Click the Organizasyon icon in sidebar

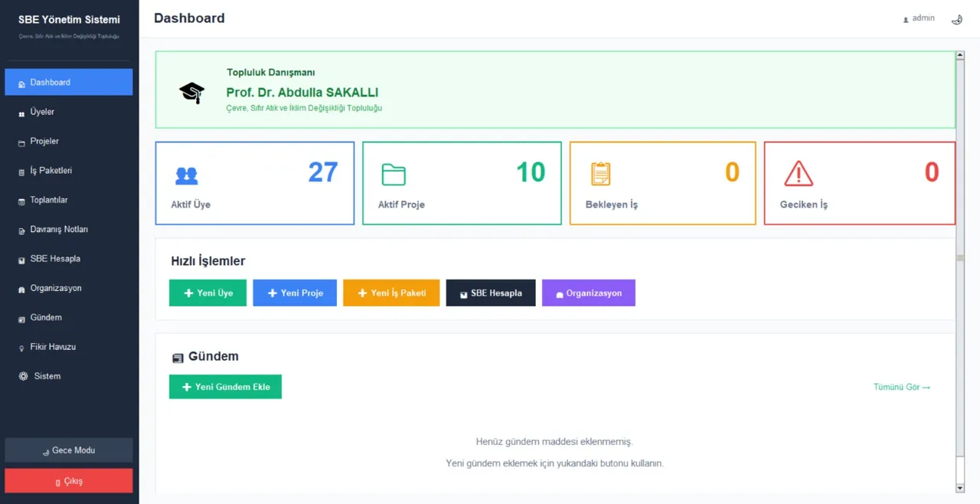click(x=22, y=289)
